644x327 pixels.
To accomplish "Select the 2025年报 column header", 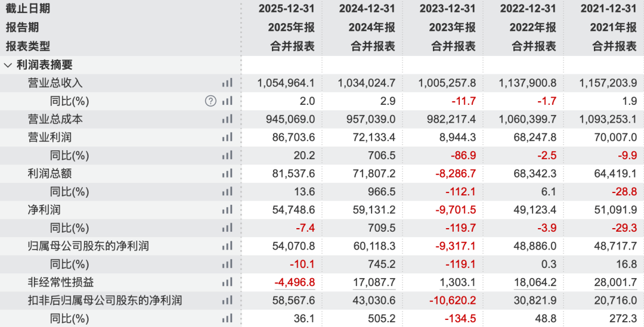I will point(291,27).
